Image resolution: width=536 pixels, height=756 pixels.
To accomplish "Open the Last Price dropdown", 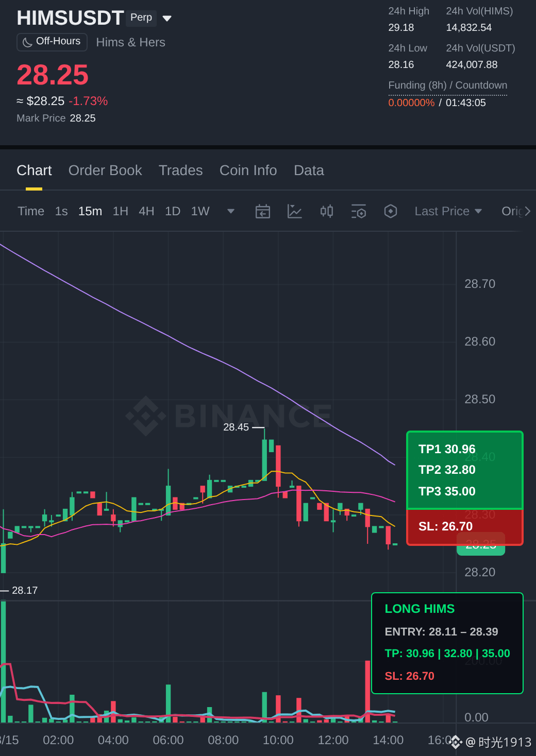I will click(448, 211).
